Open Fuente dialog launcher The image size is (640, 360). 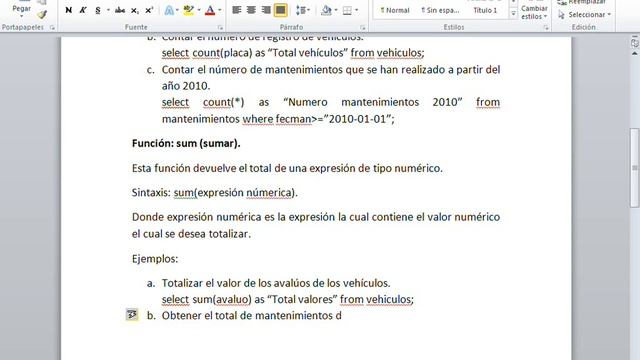click(x=220, y=28)
